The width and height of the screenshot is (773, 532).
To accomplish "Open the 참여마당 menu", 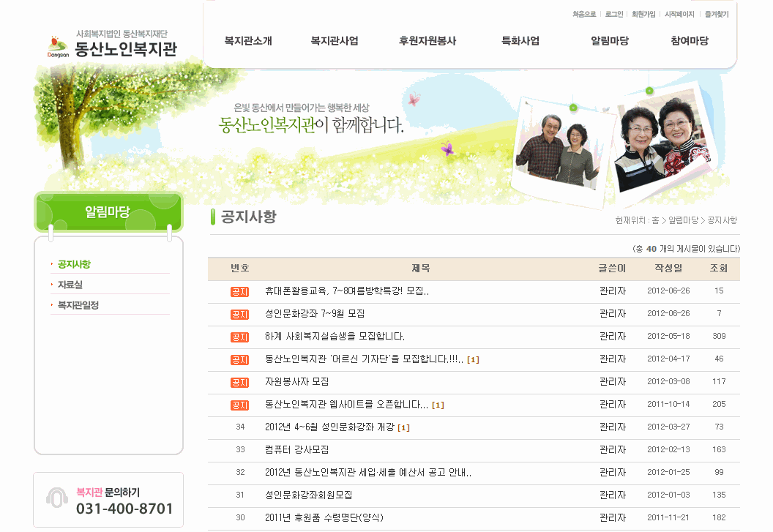I will click(x=690, y=41).
